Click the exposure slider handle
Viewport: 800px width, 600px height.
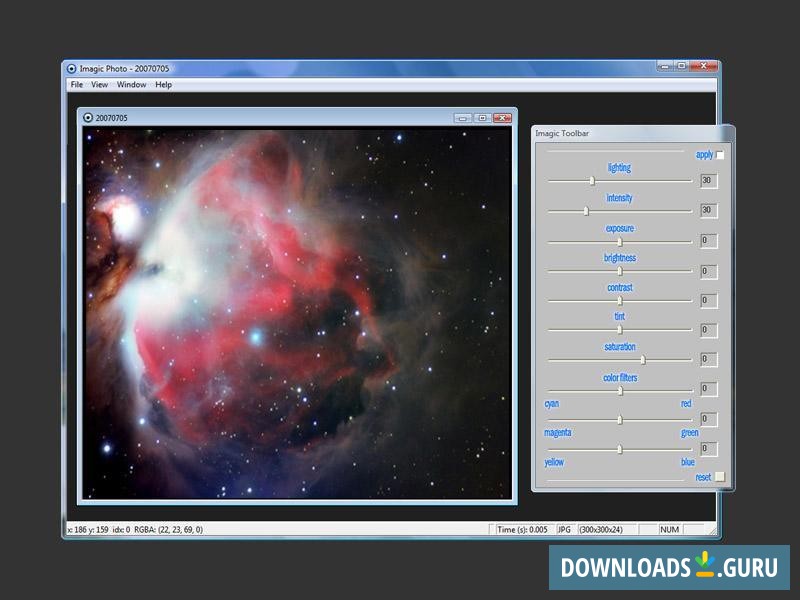(x=620, y=241)
